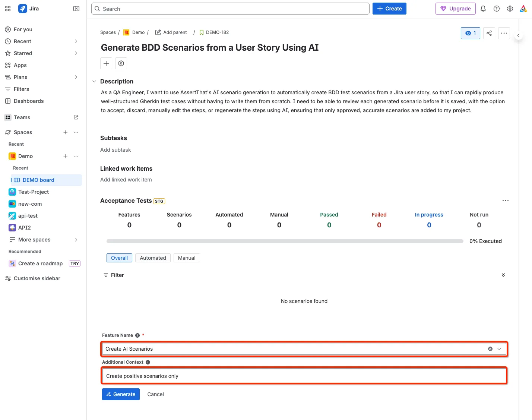This screenshot has height=420, width=532.
Task: Open the user profile avatar
Action: pos(523,9)
